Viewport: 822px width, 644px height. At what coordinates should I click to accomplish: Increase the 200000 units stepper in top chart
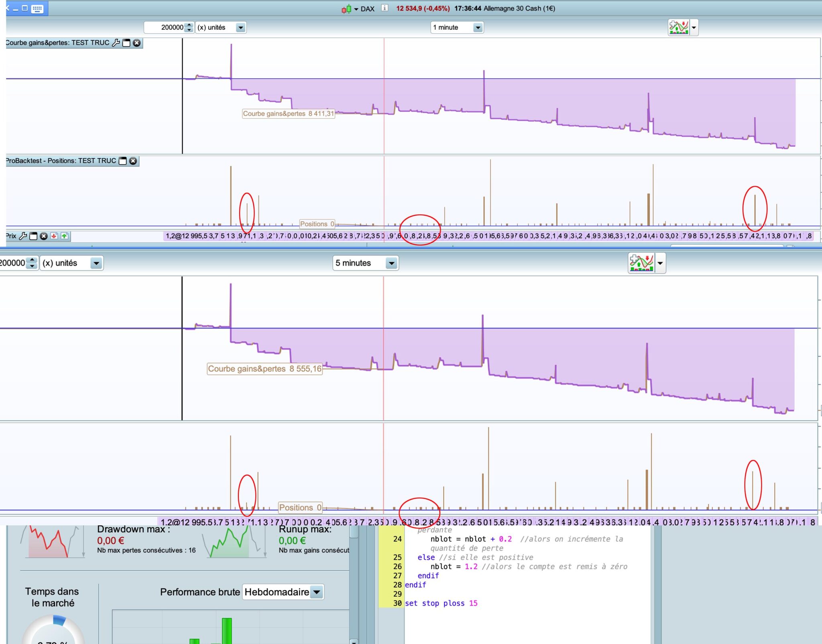coord(189,25)
